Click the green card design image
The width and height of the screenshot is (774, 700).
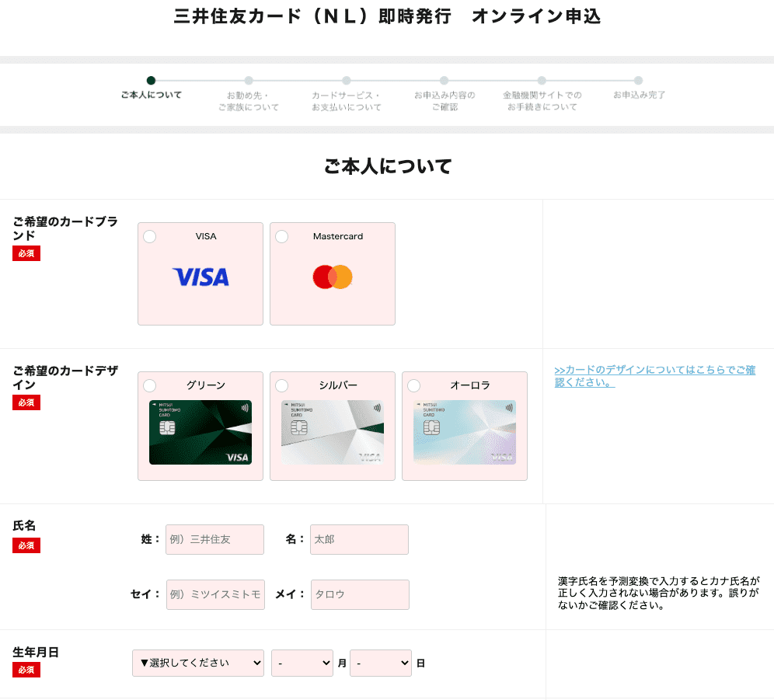click(x=200, y=432)
